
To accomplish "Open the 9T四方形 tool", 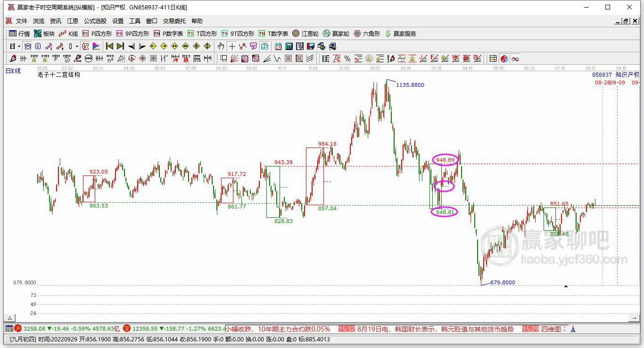I will [x=238, y=33].
